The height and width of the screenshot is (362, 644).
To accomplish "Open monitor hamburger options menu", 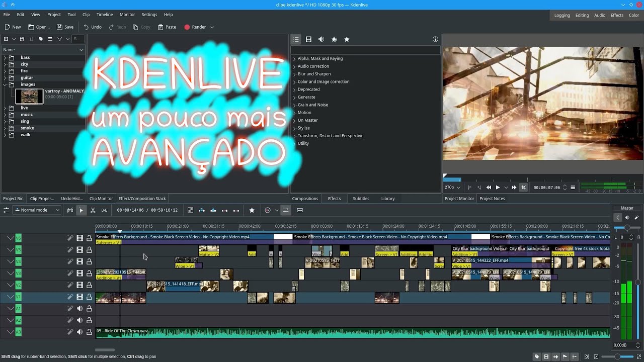I will tap(573, 188).
